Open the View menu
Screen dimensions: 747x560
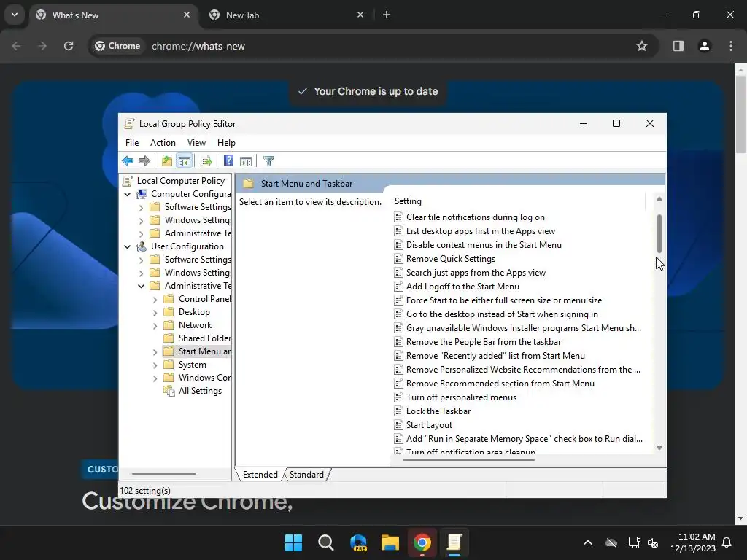tap(196, 143)
